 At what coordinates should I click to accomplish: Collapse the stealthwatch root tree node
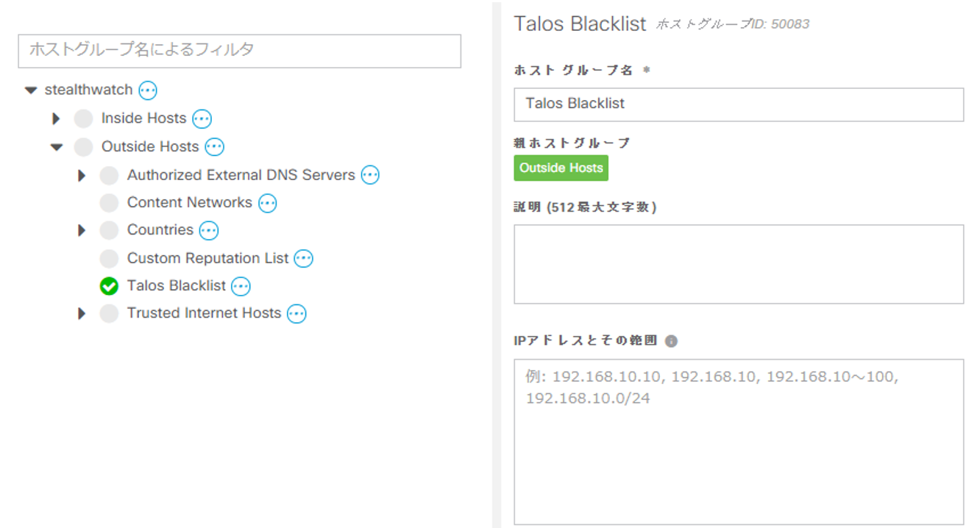(x=30, y=90)
